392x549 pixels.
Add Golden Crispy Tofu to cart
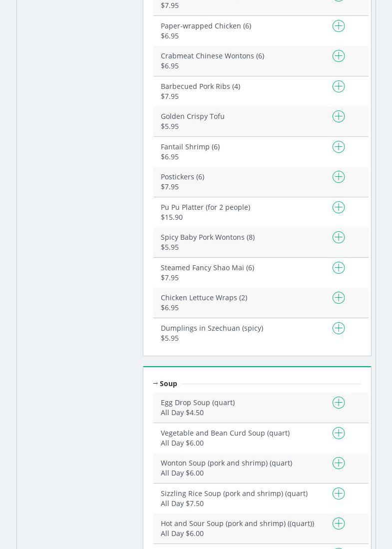pos(339,116)
